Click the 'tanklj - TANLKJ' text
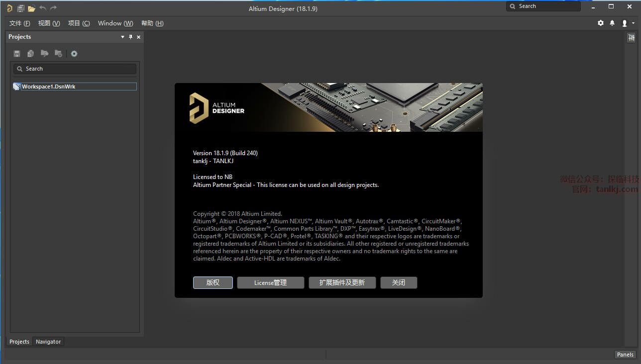The height and width of the screenshot is (364, 641). click(x=213, y=161)
